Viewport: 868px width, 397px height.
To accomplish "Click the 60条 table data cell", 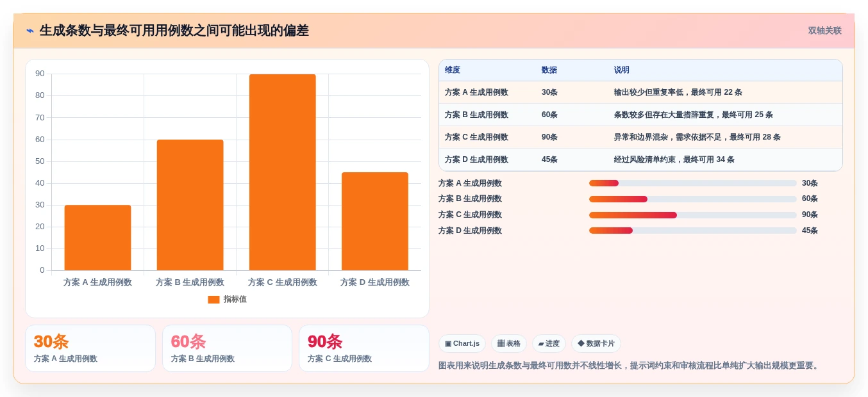I will point(549,115).
